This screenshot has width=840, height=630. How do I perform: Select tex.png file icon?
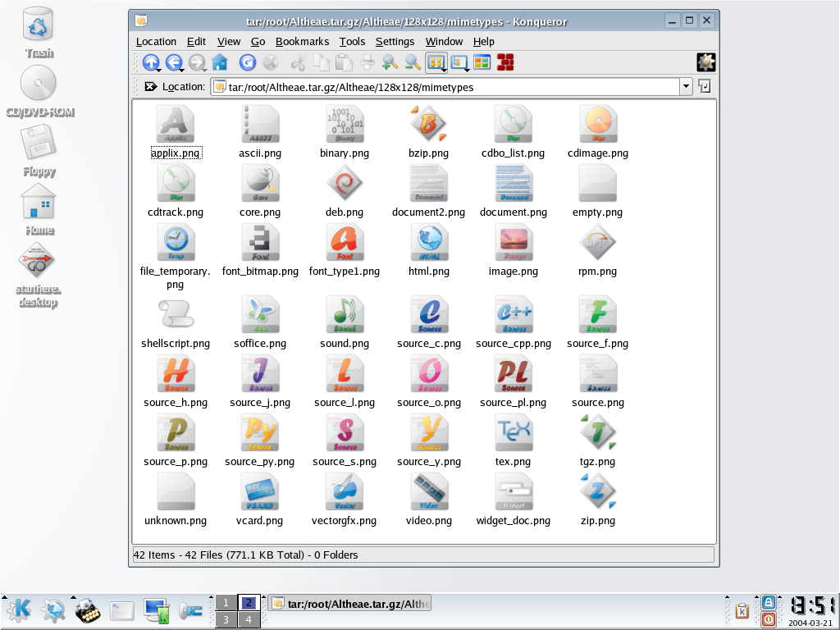pos(514,432)
